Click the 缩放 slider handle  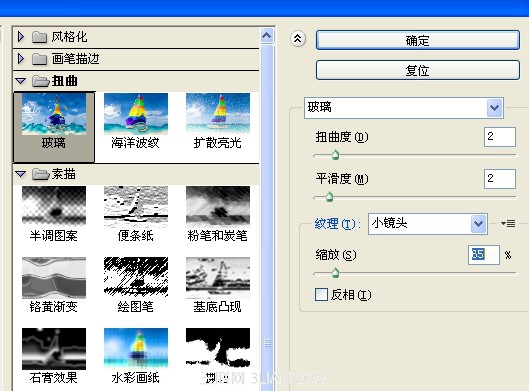click(x=335, y=273)
